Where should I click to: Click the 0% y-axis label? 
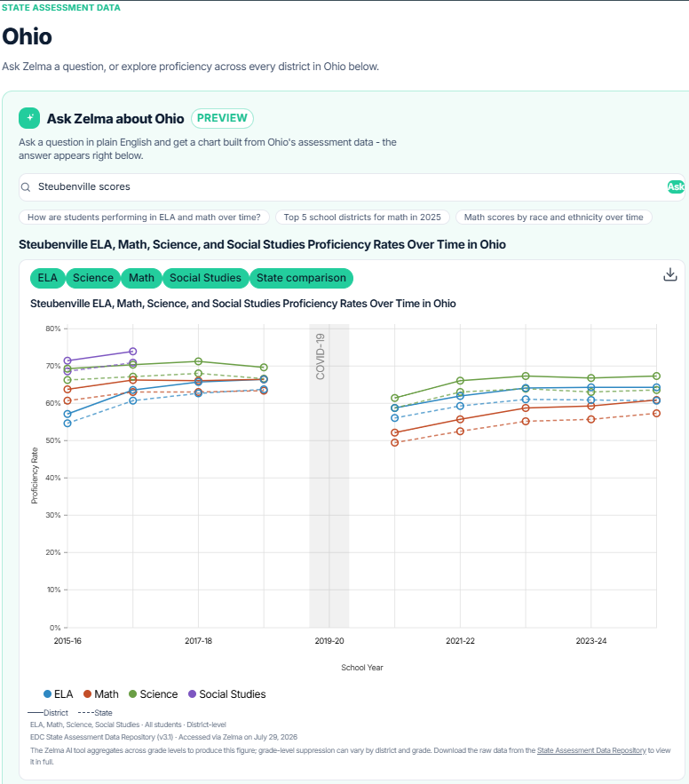55,628
